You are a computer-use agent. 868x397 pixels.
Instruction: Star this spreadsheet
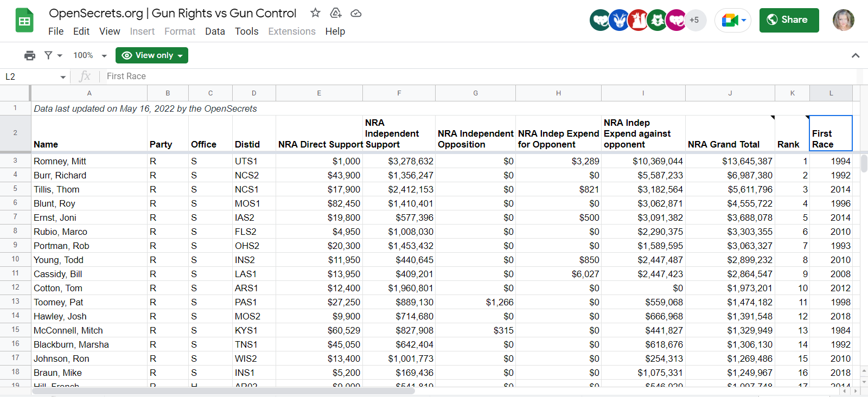315,13
